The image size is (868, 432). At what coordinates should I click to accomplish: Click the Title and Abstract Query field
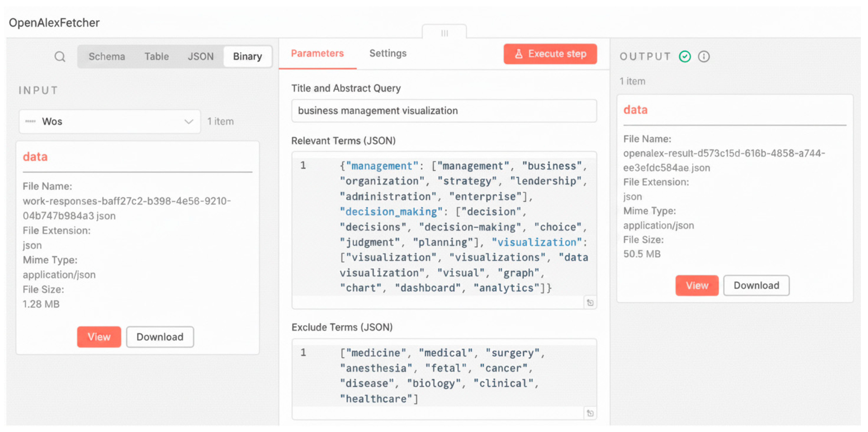click(x=444, y=111)
